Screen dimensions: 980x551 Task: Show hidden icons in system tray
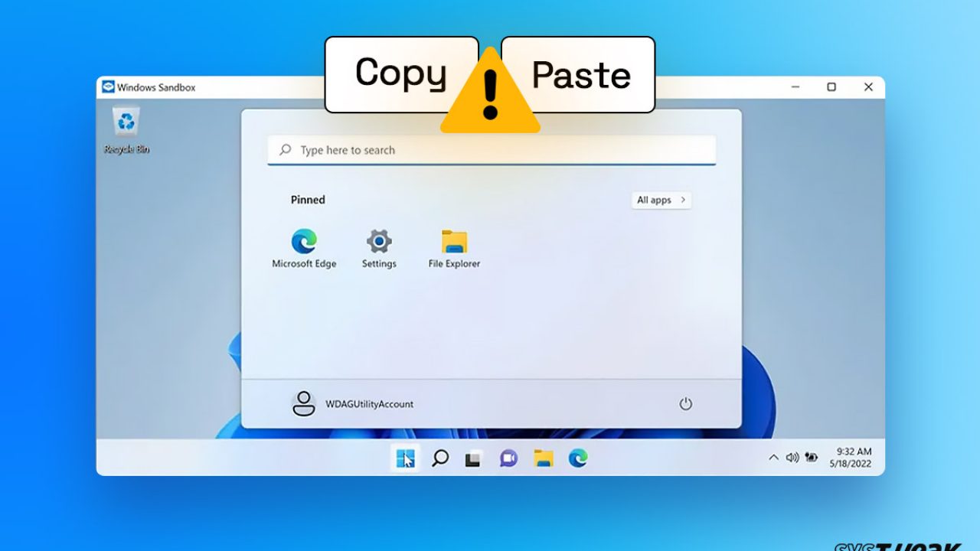point(773,458)
